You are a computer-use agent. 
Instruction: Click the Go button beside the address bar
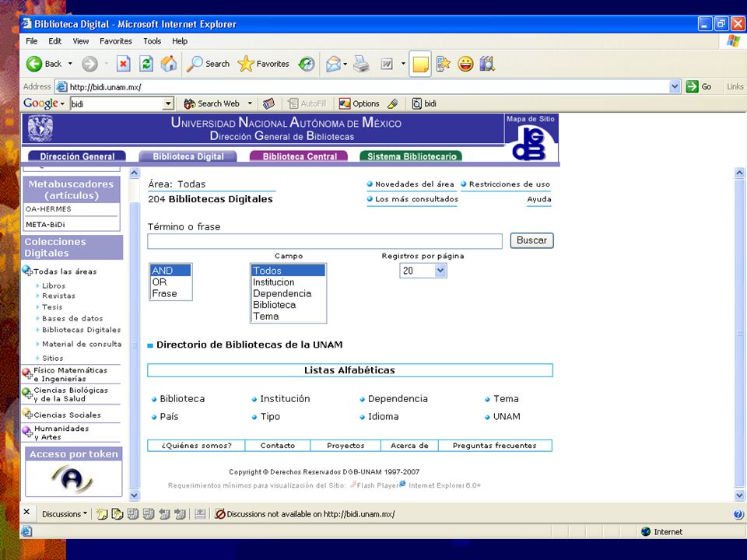(699, 86)
